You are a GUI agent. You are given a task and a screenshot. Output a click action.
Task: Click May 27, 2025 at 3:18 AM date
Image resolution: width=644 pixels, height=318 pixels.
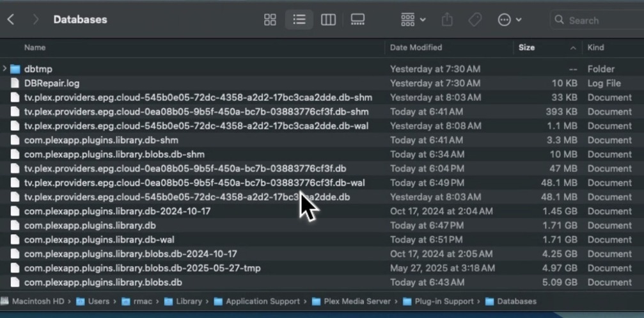[443, 268]
